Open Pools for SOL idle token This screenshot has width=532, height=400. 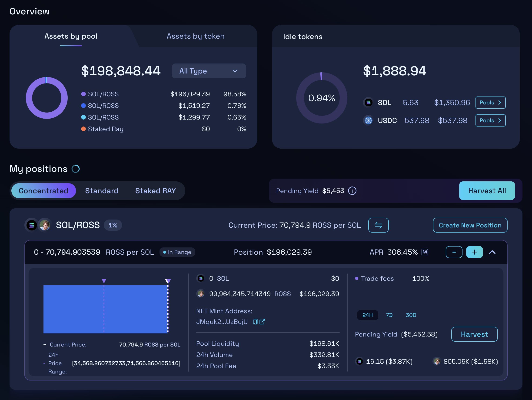[x=490, y=103]
